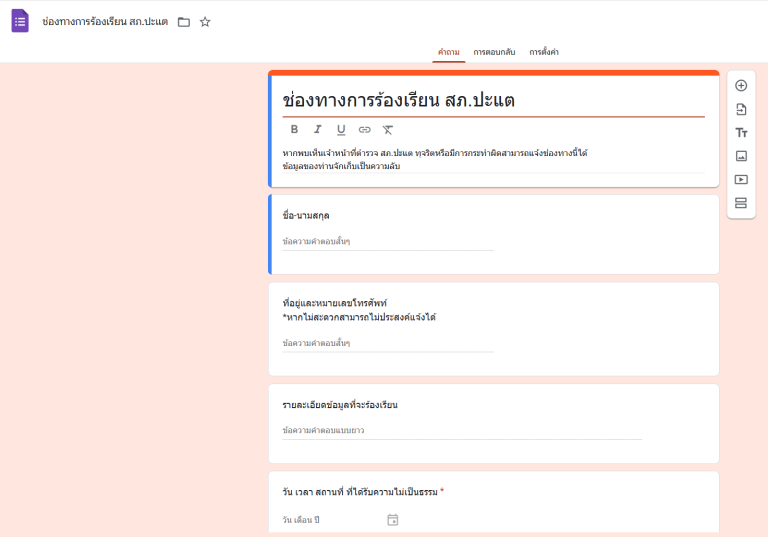768x537 pixels.
Task: Click the Google Forms home icon
Action: pyautogui.click(x=20, y=21)
